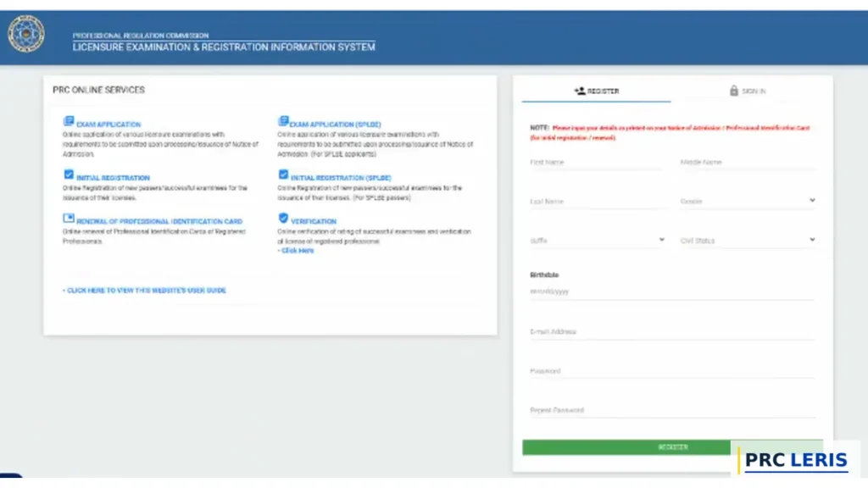Image resolution: width=868 pixels, height=488 pixels.
Task: Click the Renewal of Professional ID card icon
Action: pyautogui.click(x=69, y=218)
